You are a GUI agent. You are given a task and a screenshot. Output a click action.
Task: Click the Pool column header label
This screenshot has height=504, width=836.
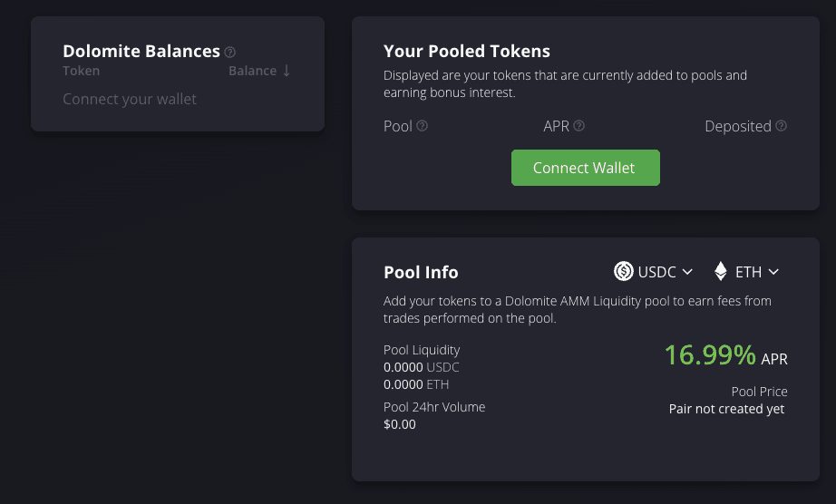click(x=398, y=126)
